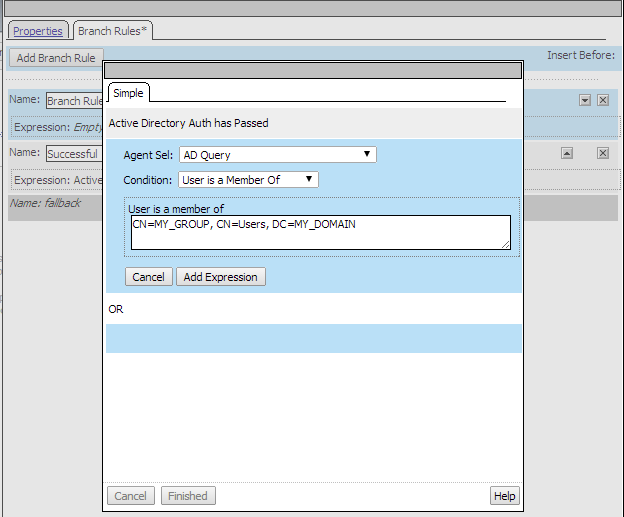Click the first rule's Name field

tap(75, 101)
